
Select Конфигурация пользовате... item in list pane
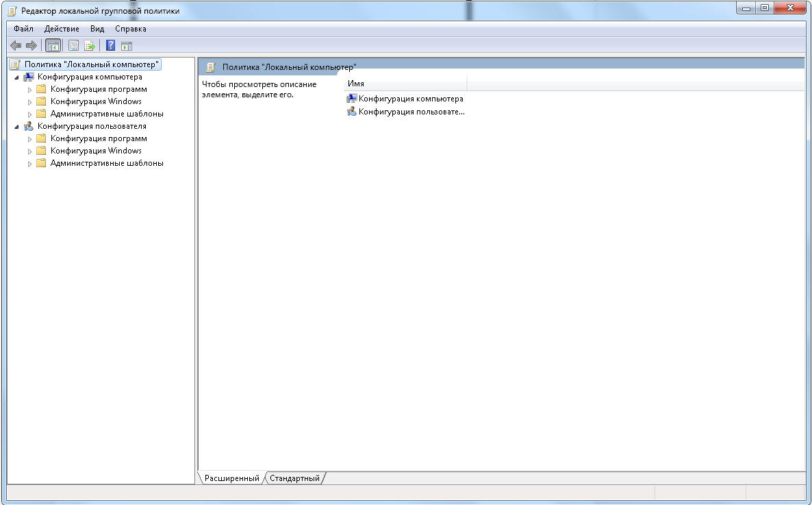pyautogui.click(x=405, y=112)
